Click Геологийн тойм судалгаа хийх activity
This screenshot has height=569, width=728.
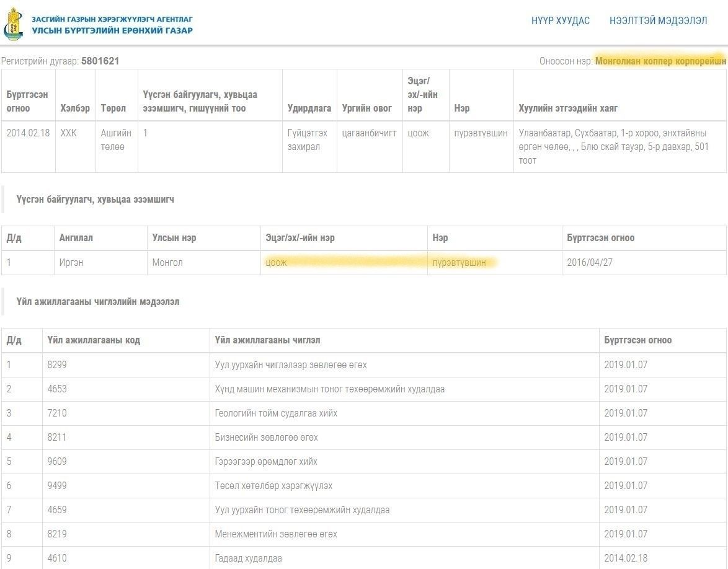(276, 413)
